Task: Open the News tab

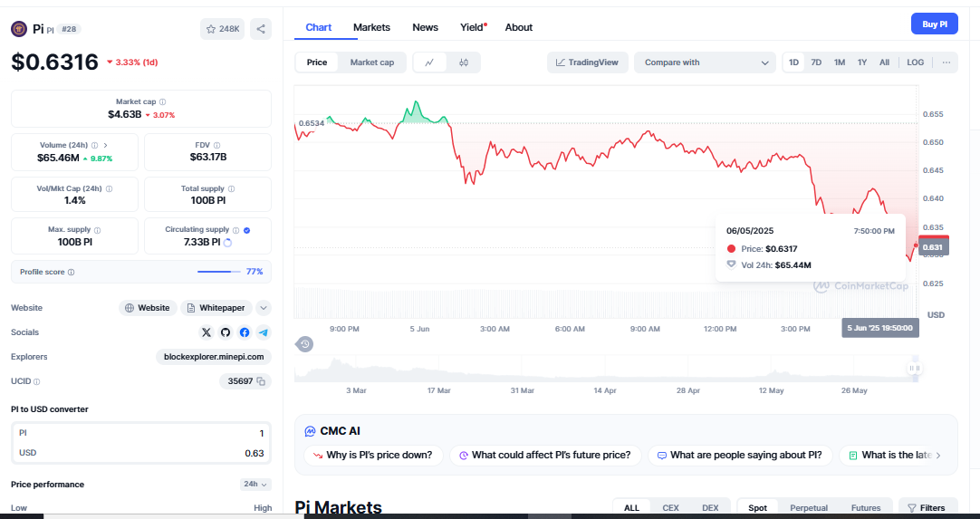Action: [425, 27]
